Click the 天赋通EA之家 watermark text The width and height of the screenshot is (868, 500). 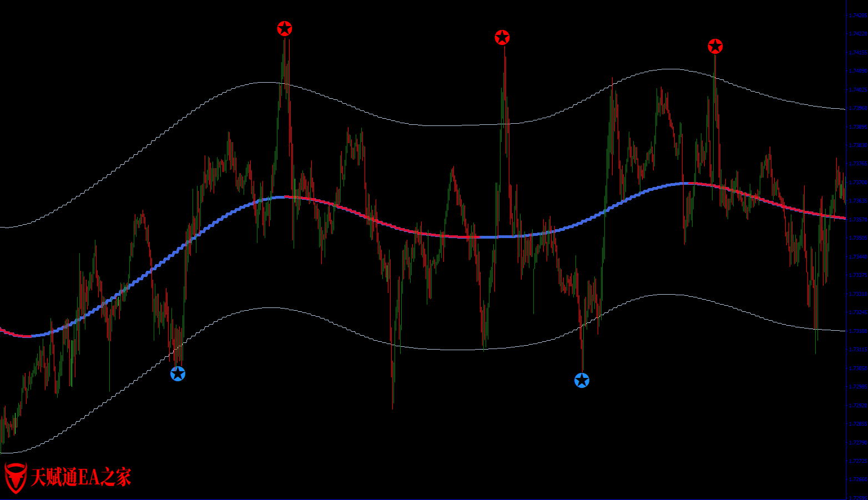click(x=81, y=477)
